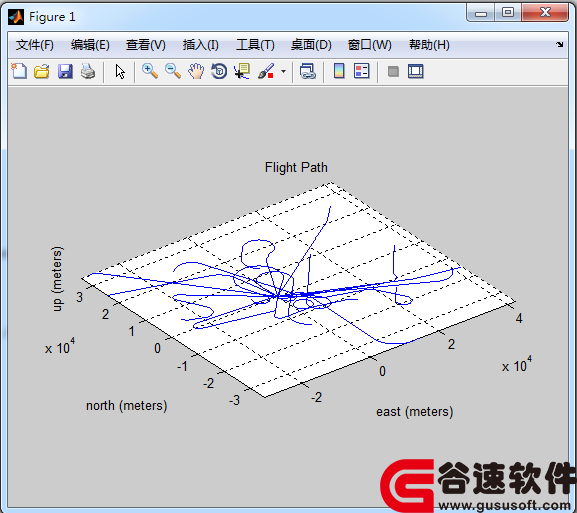
Task: Click the Link Plot icon
Action: pos(308,71)
